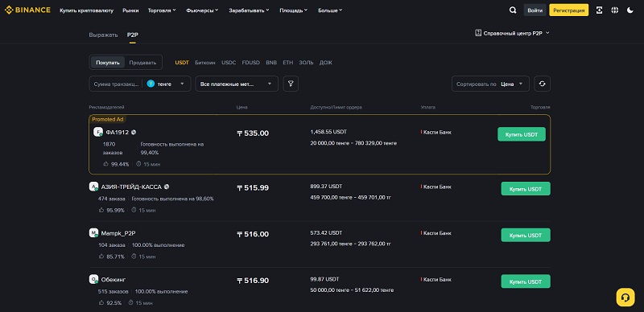The width and height of the screenshot is (644, 312).
Task: Switch to the Продавать toggle
Action: [x=142, y=63]
